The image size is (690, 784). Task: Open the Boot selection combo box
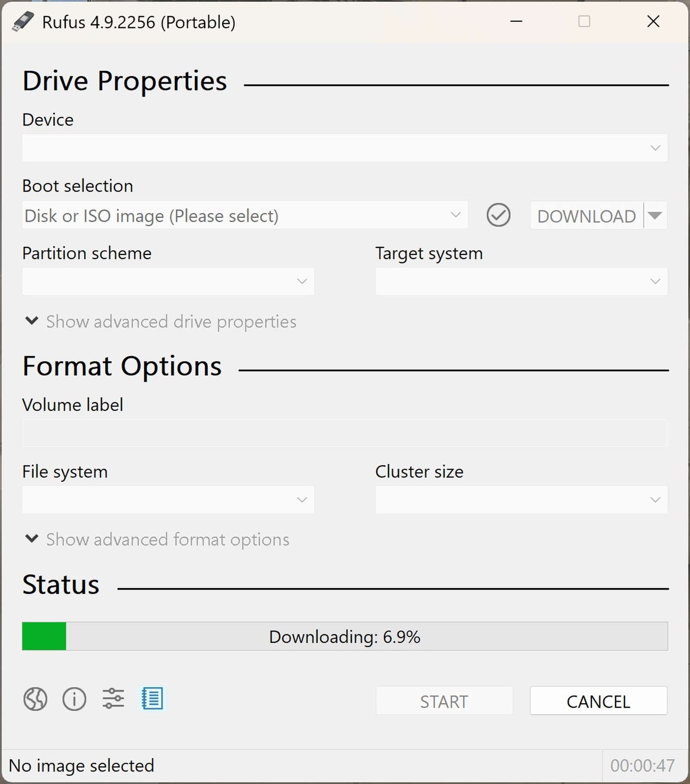pos(244,215)
